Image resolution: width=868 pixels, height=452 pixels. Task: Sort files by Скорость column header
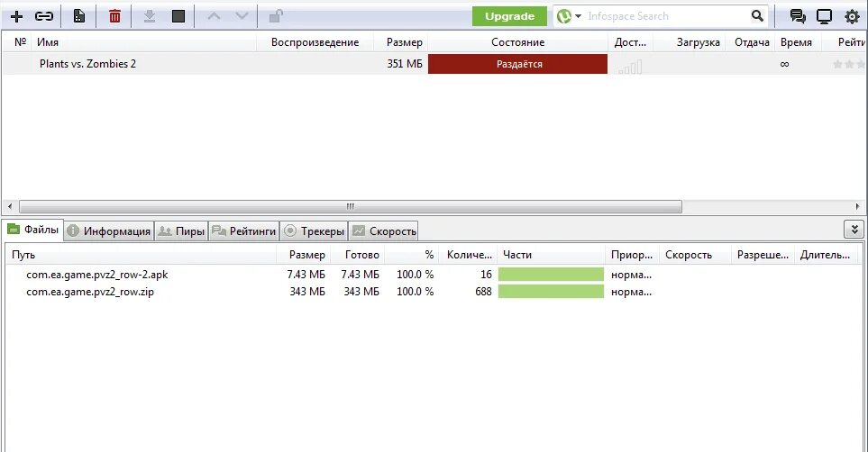pyautogui.click(x=688, y=255)
